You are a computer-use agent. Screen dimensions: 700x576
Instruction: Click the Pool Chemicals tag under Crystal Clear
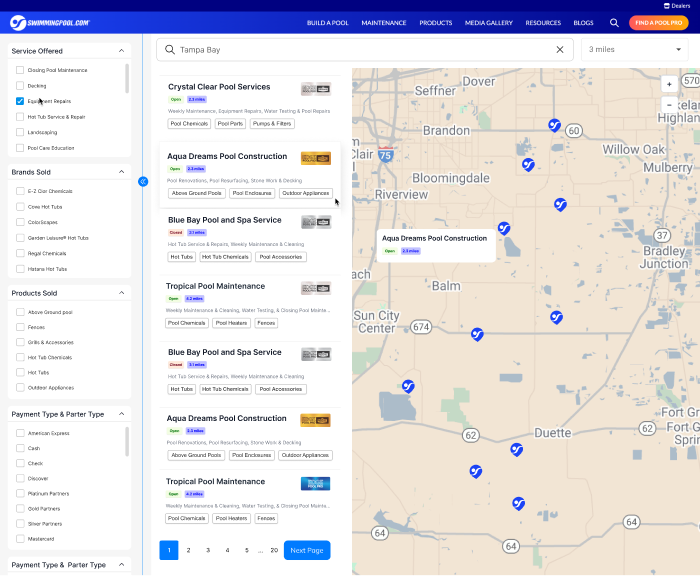tap(189, 124)
